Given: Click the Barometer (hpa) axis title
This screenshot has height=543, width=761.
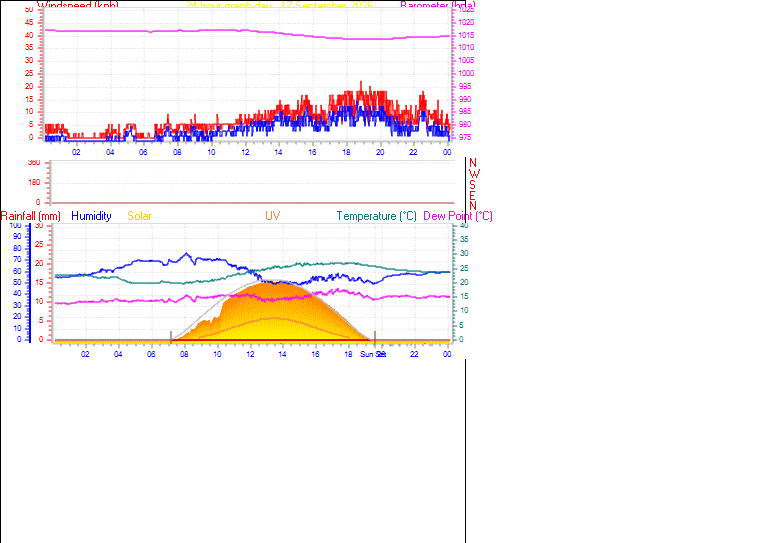Looking at the screenshot, I should click(438, 5).
